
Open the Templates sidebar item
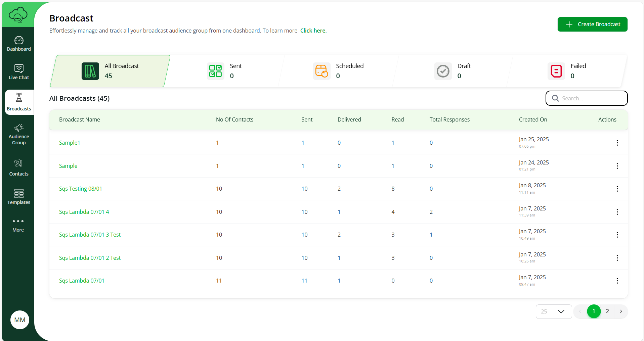tap(19, 197)
